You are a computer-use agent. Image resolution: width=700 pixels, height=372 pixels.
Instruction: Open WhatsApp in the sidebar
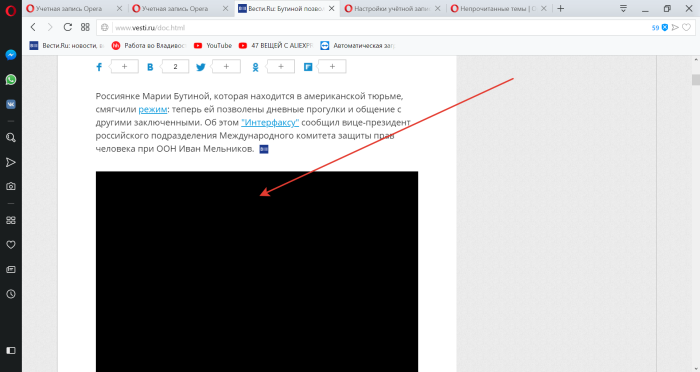point(11,79)
